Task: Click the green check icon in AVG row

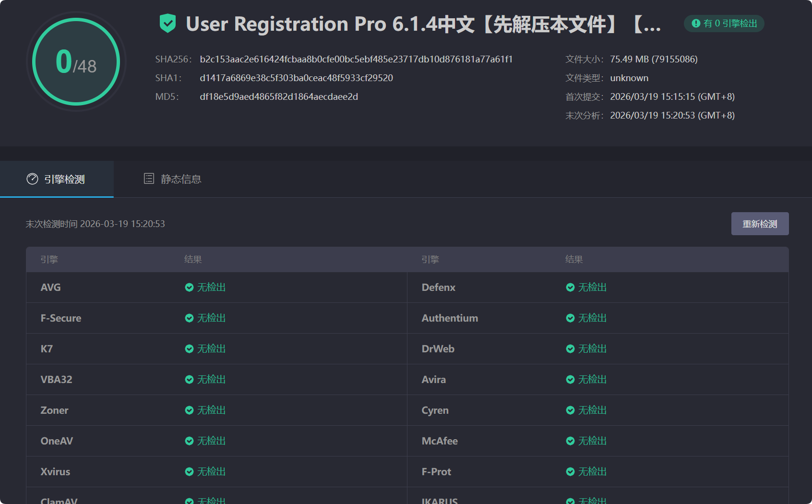Action: [189, 288]
